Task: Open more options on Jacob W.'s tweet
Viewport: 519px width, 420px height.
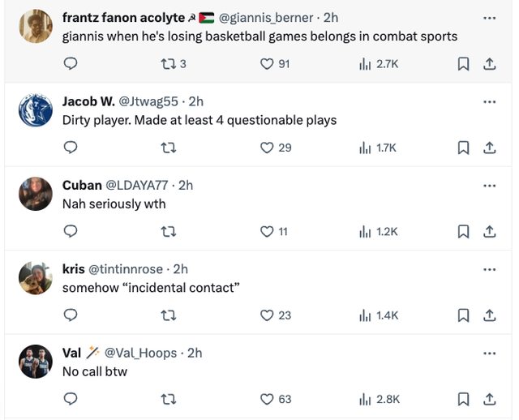Action: tap(489, 101)
